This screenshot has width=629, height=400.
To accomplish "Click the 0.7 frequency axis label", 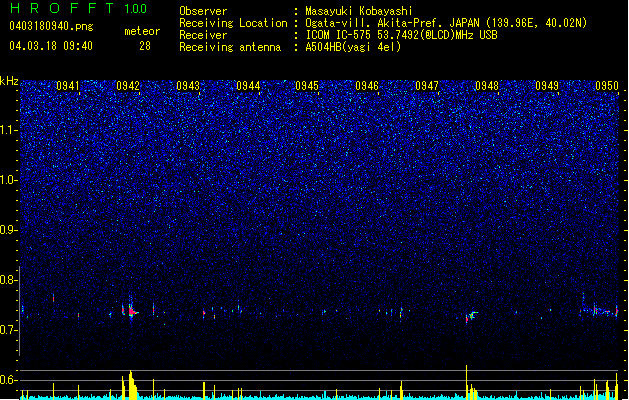I will coord(9,330).
